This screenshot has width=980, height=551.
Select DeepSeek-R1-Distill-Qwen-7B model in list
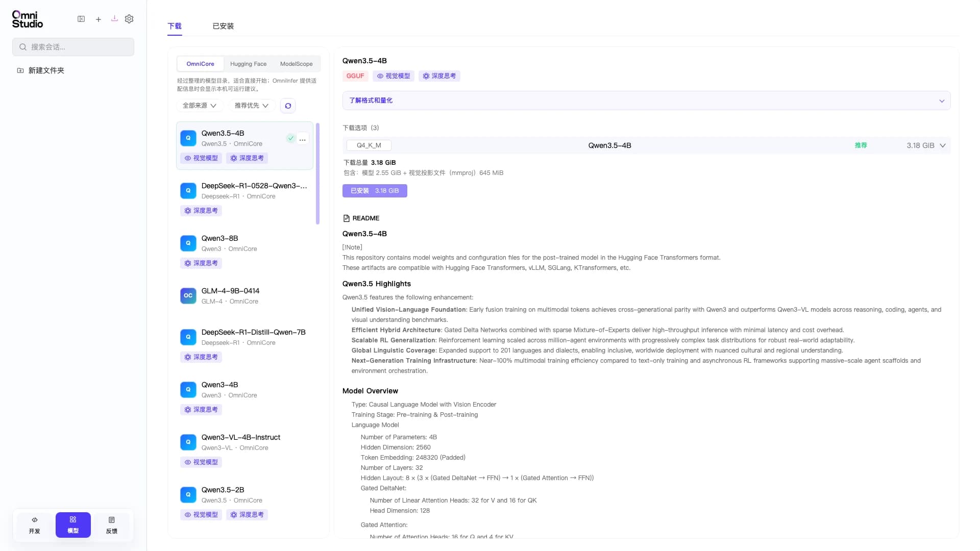pyautogui.click(x=245, y=344)
